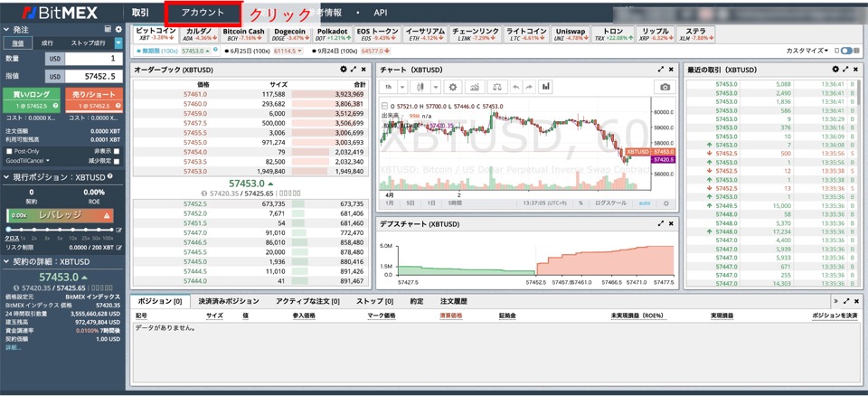
Task: Set leverage slider to the 10x mark
Action: (x=72, y=230)
